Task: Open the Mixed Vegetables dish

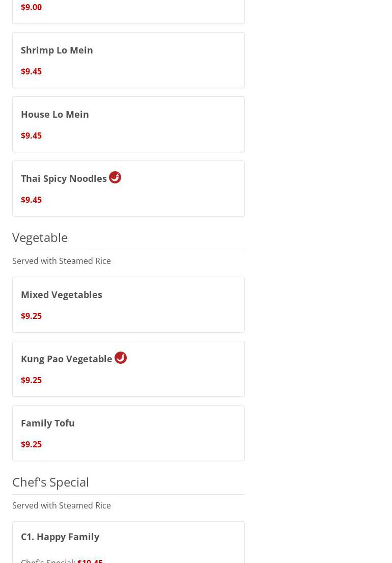Action: click(62, 294)
